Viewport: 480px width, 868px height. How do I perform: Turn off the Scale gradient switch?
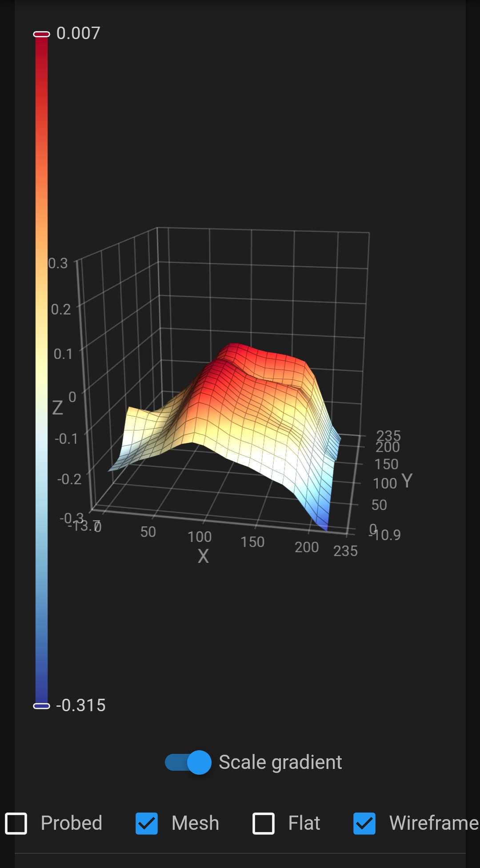[188, 762]
